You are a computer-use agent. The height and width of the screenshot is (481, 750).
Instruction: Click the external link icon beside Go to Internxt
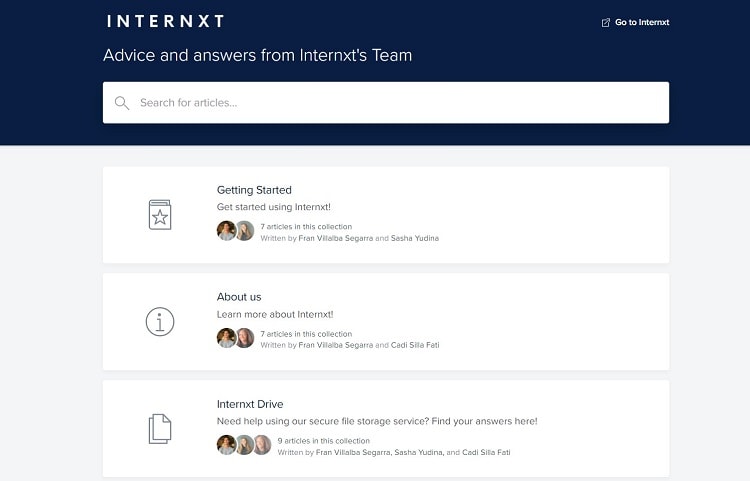606,22
